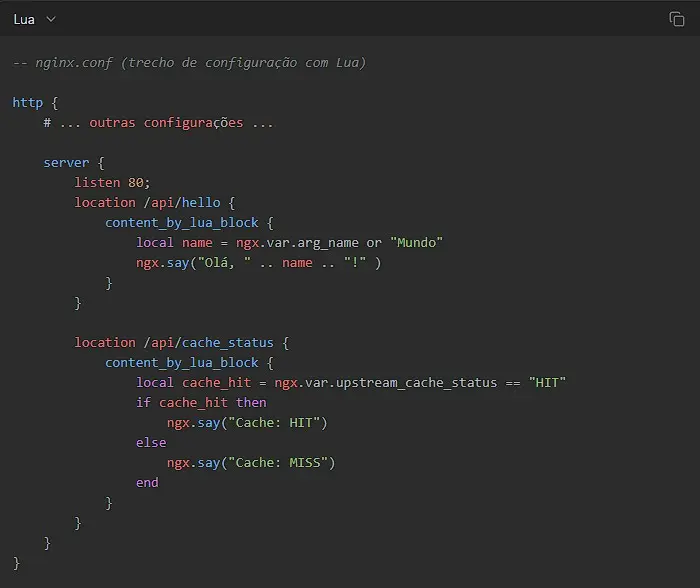Click the 'if cache_hit then' line

point(201,403)
